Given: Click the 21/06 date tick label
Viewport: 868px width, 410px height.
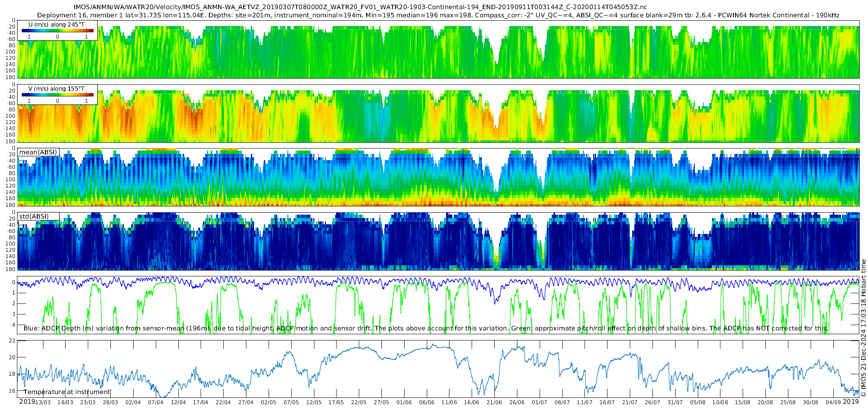Looking at the screenshot, I should pyautogui.click(x=494, y=402).
